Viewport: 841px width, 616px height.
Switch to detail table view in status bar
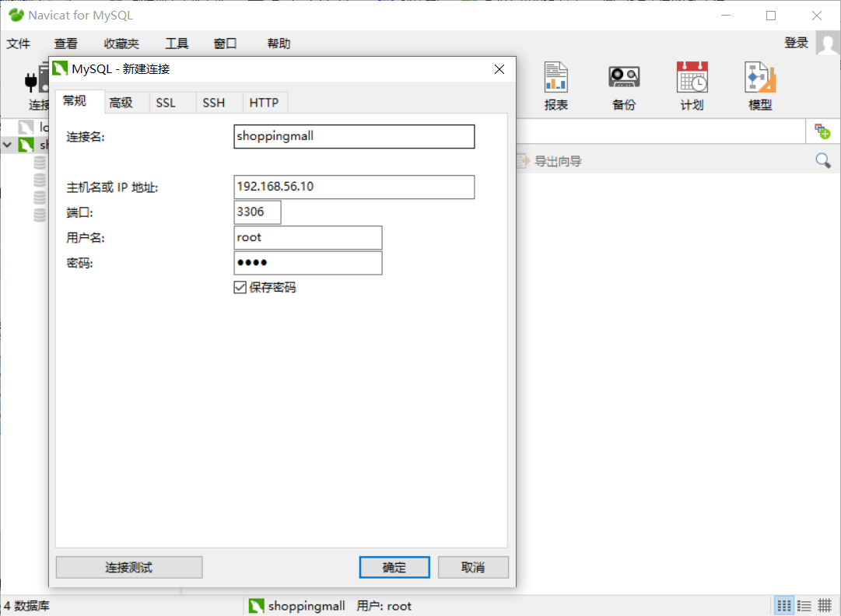(x=825, y=606)
